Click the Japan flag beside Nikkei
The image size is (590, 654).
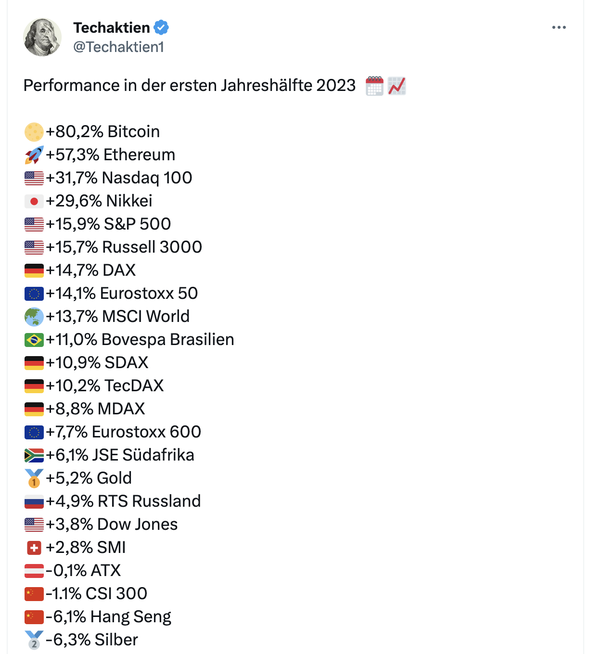pyautogui.click(x=34, y=201)
